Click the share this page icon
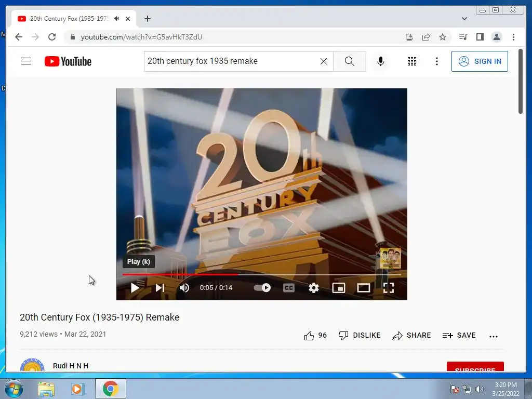Viewport: 532px width, 399px height. point(426,37)
